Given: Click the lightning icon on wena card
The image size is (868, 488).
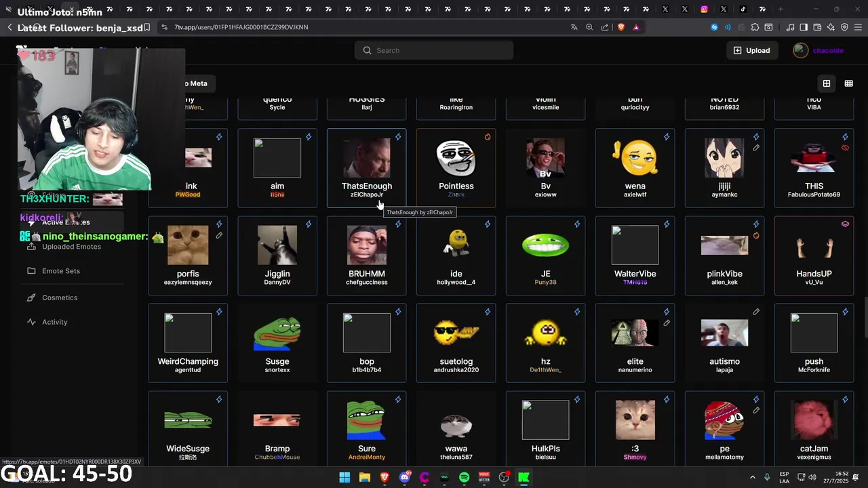Looking at the screenshot, I should tap(667, 137).
